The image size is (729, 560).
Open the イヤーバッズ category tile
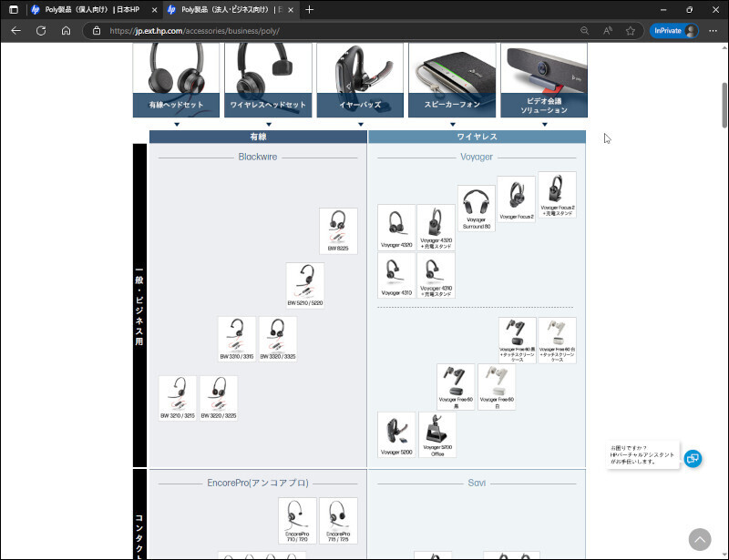tap(360, 80)
